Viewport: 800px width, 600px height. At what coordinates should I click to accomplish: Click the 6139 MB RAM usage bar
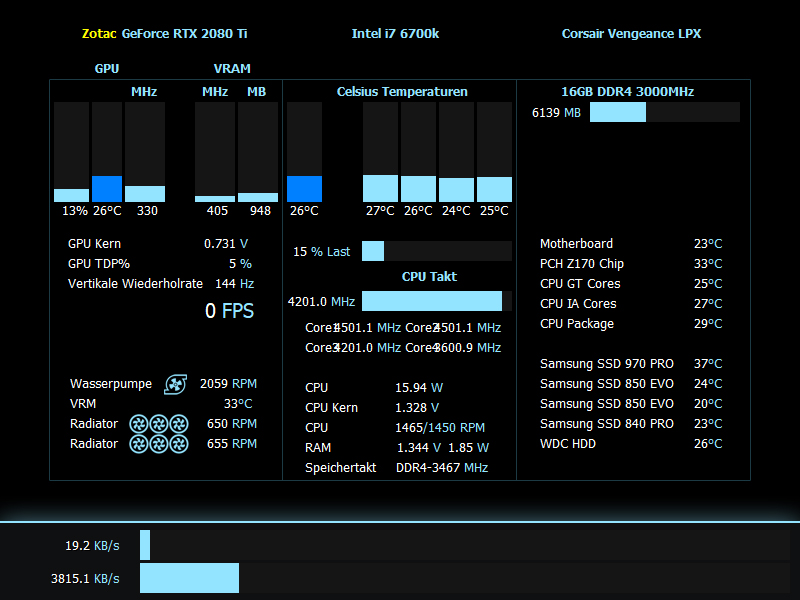point(665,112)
